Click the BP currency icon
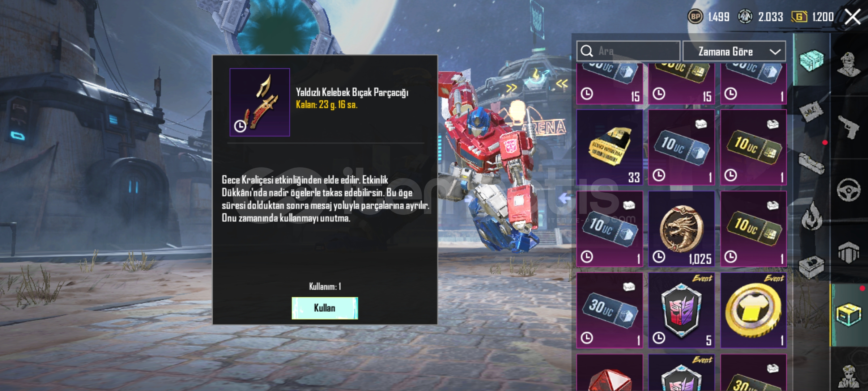This screenshot has height=391, width=868. (695, 17)
